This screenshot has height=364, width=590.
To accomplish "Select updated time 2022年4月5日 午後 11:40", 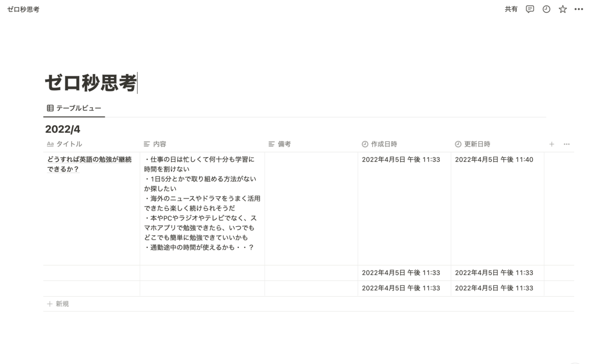I will (x=494, y=160).
